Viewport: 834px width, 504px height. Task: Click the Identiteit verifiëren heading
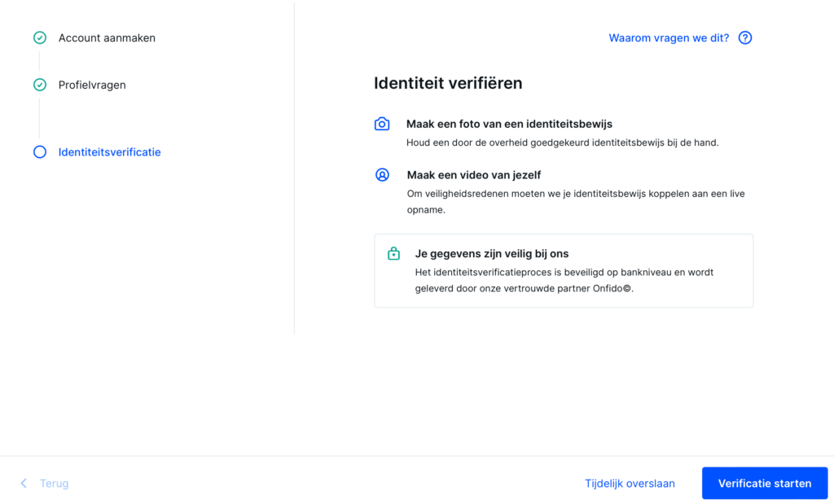(x=448, y=83)
